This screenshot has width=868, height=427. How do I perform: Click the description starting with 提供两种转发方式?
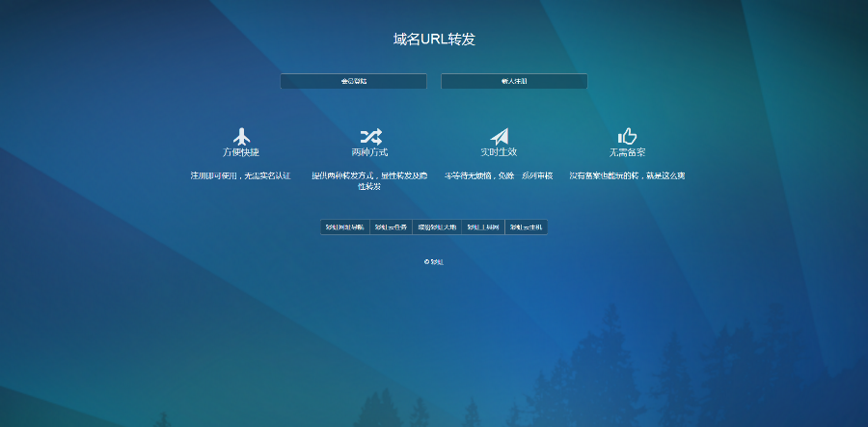point(369,181)
